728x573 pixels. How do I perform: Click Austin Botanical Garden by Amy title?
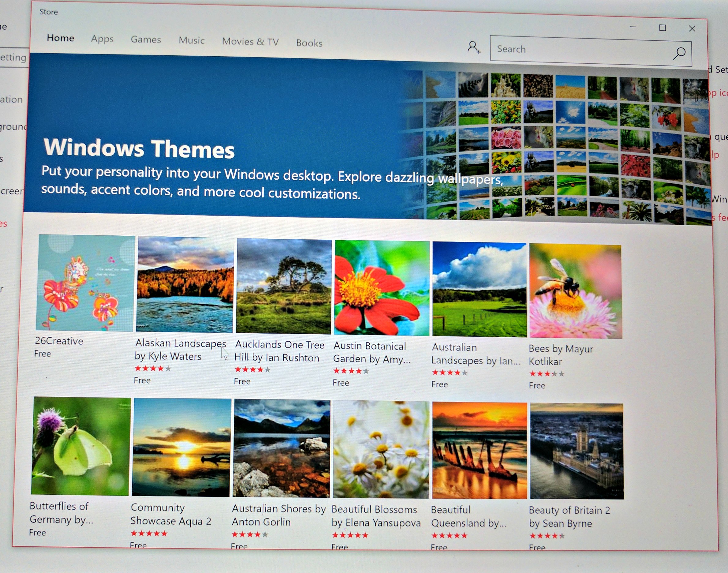pos(371,352)
